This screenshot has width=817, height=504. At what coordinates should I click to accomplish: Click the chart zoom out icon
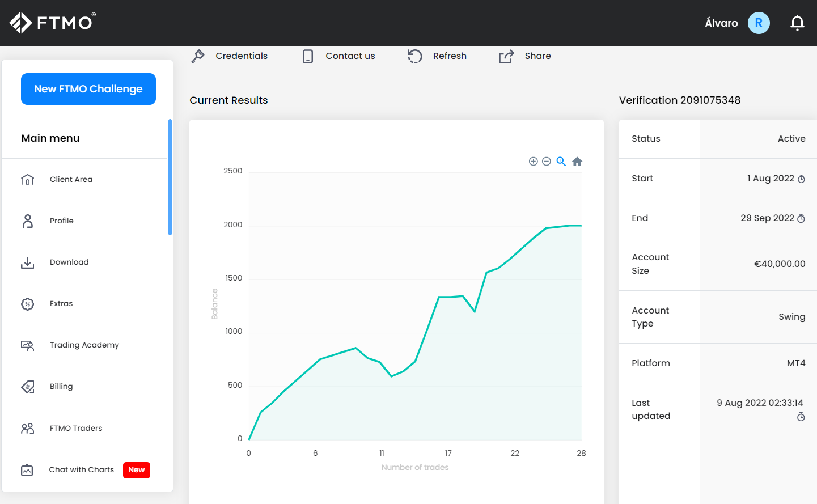(547, 162)
